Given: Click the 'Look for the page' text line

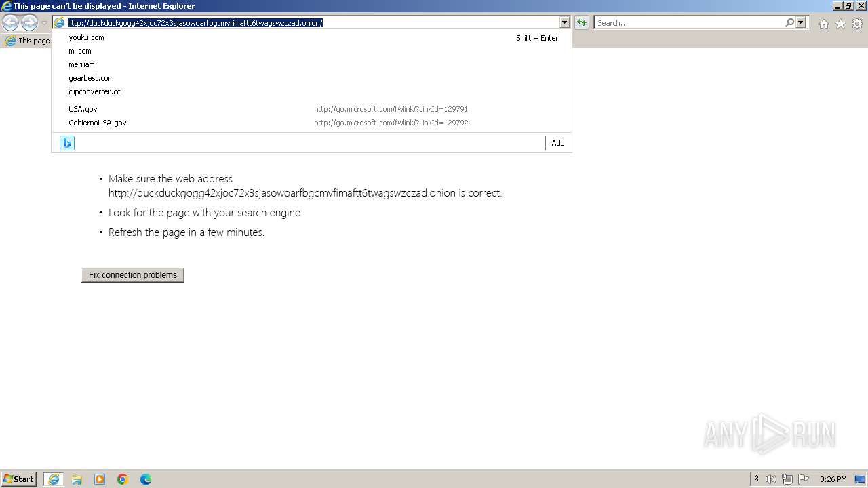Looking at the screenshot, I should (205, 213).
